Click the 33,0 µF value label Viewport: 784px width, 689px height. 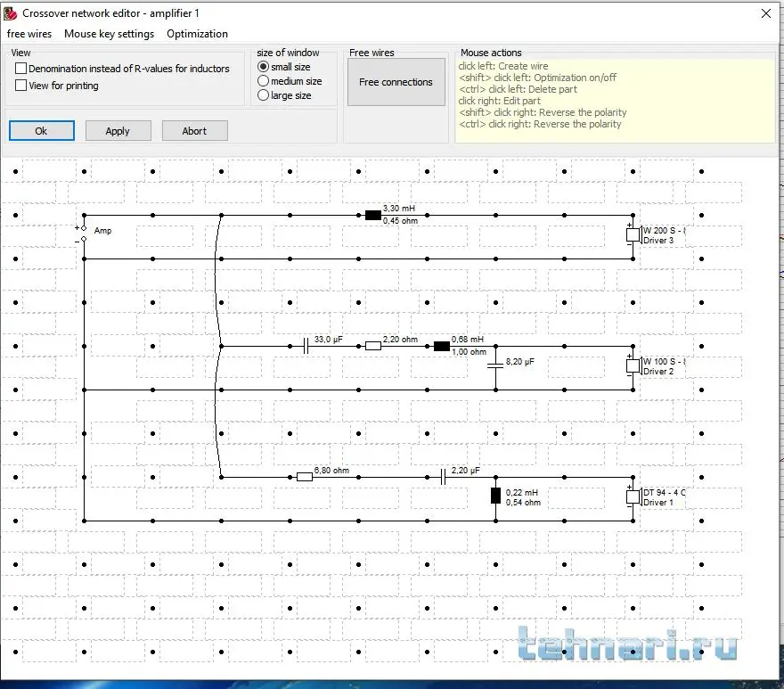click(328, 340)
